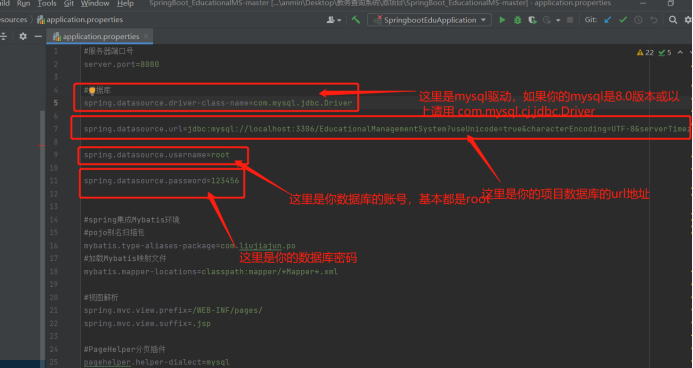Open the SpringbootEduApplication run configuration dropdown
This screenshot has height=368, width=693.
(x=430, y=20)
